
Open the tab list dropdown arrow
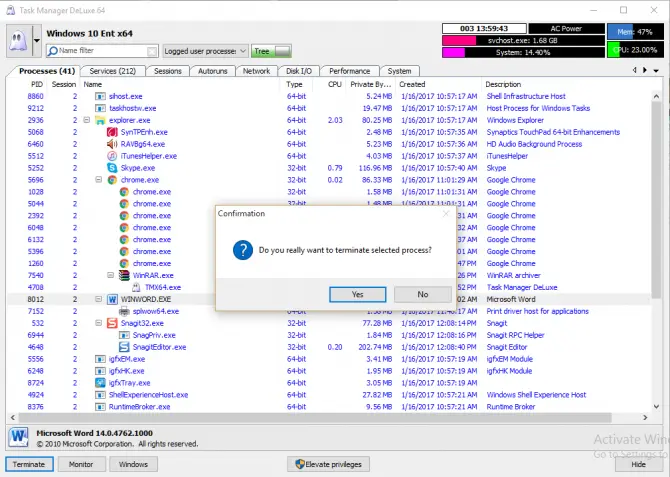point(656,71)
